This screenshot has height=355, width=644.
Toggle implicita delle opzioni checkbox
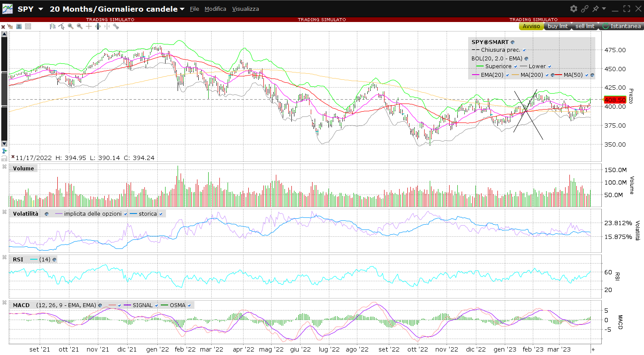(125, 214)
